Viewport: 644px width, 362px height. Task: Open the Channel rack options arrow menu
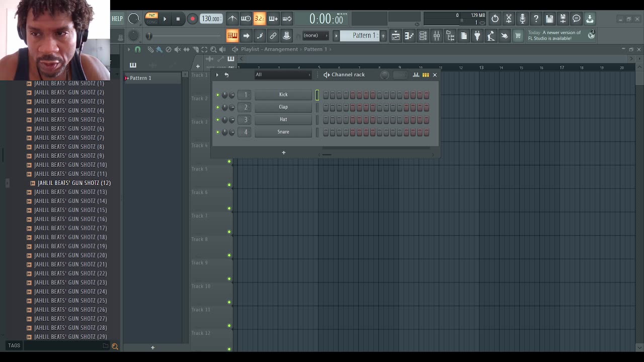[x=217, y=75]
